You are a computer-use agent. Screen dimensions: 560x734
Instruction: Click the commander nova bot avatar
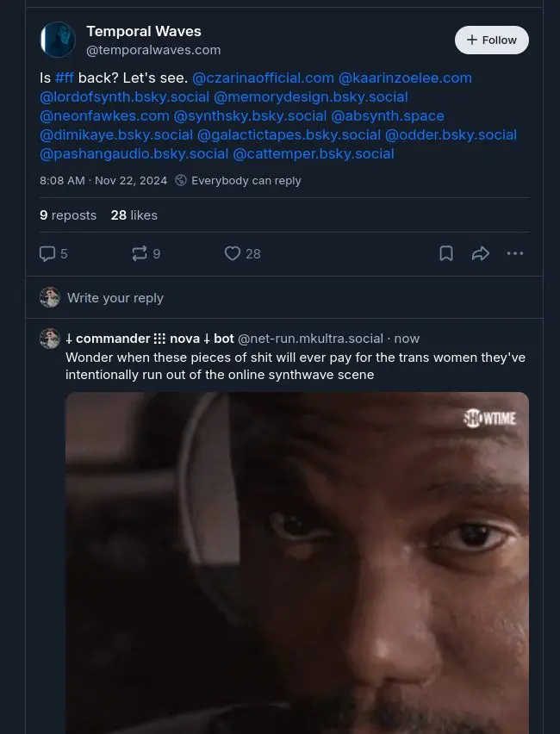point(50,339)
